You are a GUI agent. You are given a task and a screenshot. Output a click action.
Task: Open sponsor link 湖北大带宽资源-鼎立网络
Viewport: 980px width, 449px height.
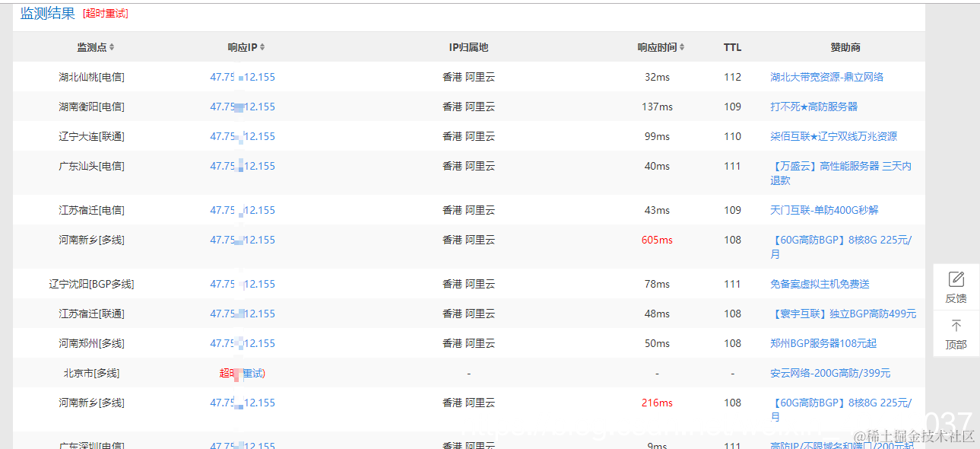point(826,77)
